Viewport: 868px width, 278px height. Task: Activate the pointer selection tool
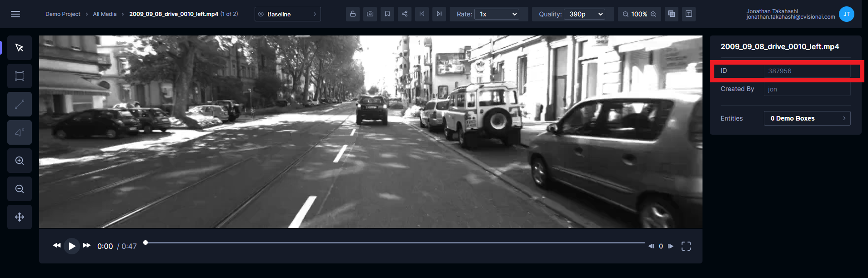(20, 48)
